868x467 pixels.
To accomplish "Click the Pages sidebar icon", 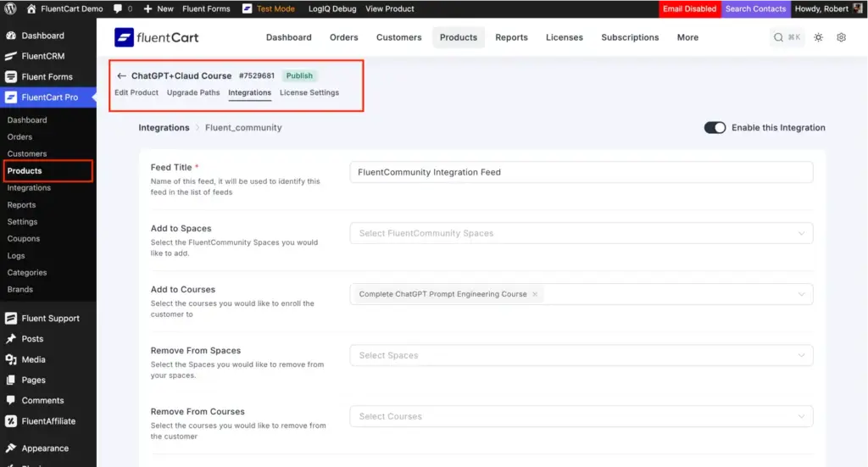I will point(10,381).
